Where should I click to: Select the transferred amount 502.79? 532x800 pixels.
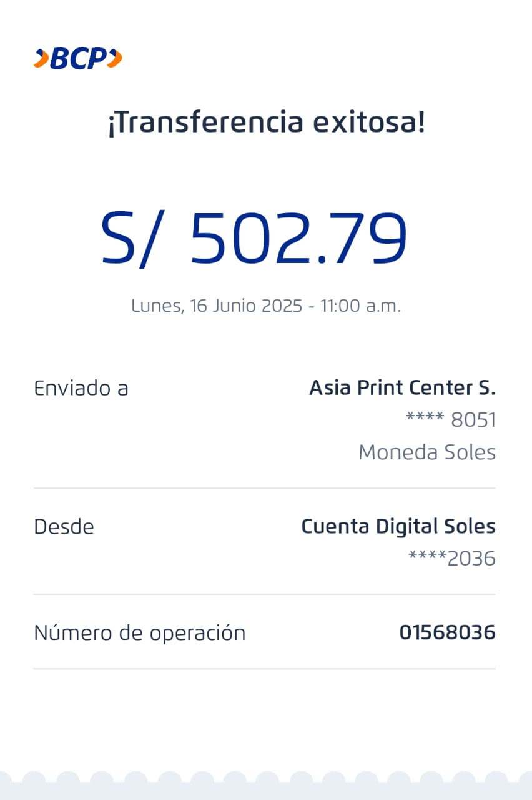(x=298, y=239)
